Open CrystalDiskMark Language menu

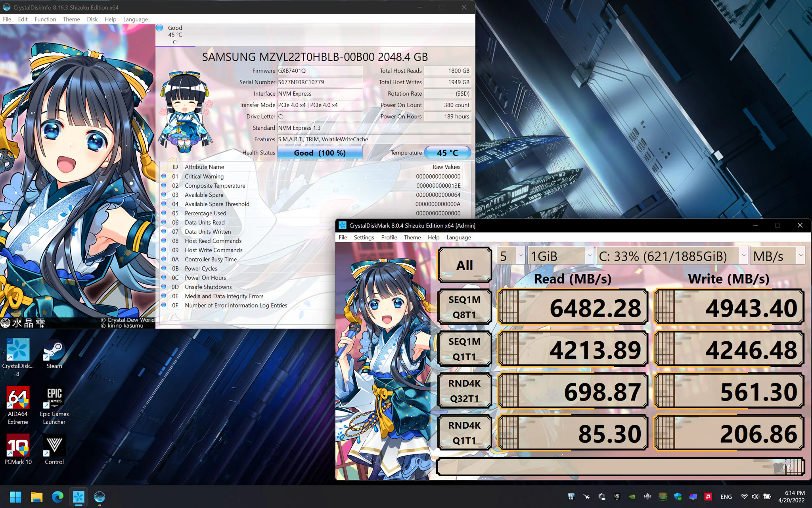pyautogui.click(x=458, y=237)
